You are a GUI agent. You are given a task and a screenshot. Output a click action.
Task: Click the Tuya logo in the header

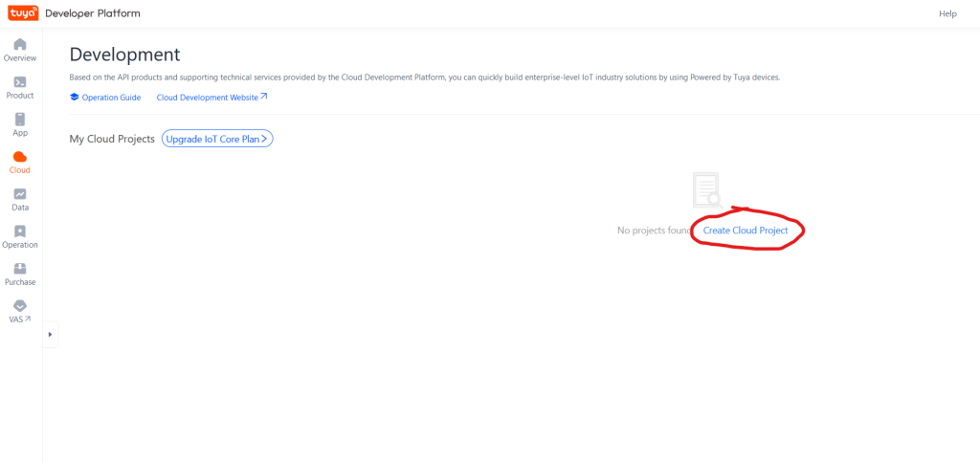click(24, 13)
